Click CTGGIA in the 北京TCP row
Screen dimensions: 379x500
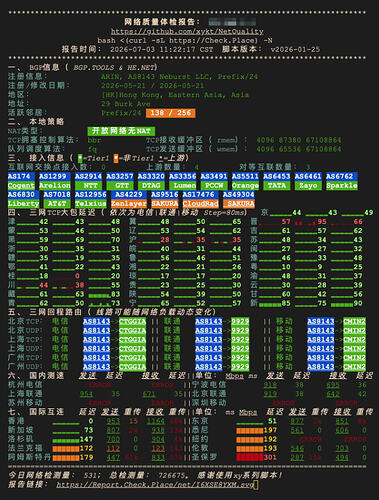[132, 322]
